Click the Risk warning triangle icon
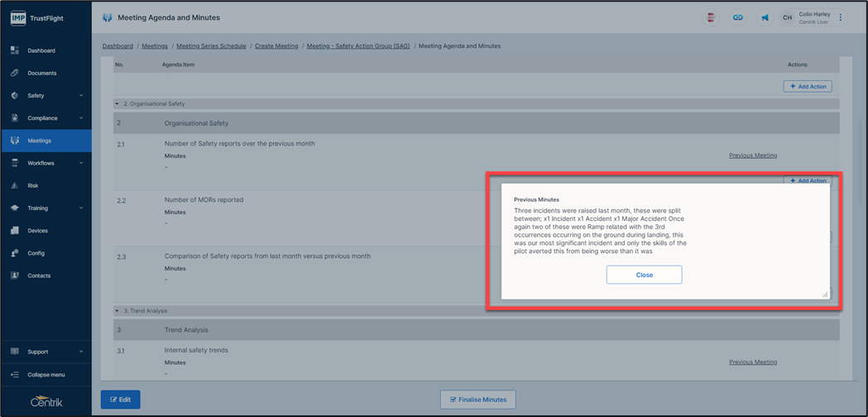This screenshot has width=868, height=417. click(15, 185)
